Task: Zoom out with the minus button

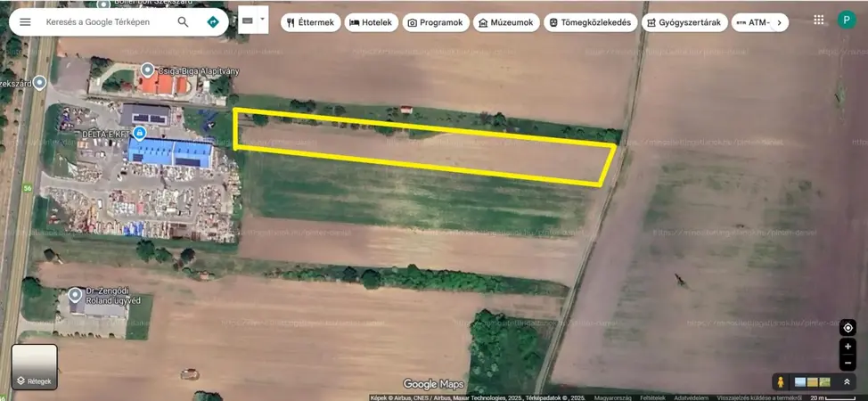Action: point(848,364)
